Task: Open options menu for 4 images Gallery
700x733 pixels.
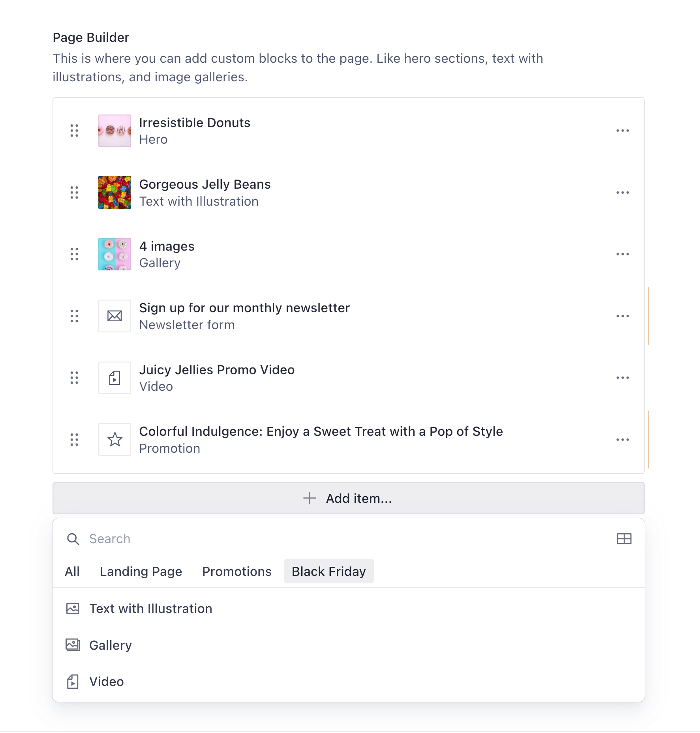Action: tap(623, 254)
